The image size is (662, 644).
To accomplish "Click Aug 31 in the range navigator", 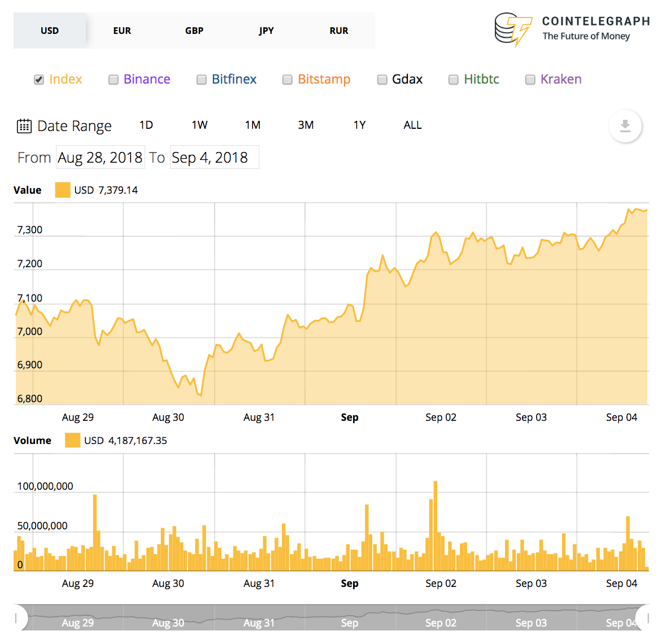I will pyautogui.click(x=259, y=623).
